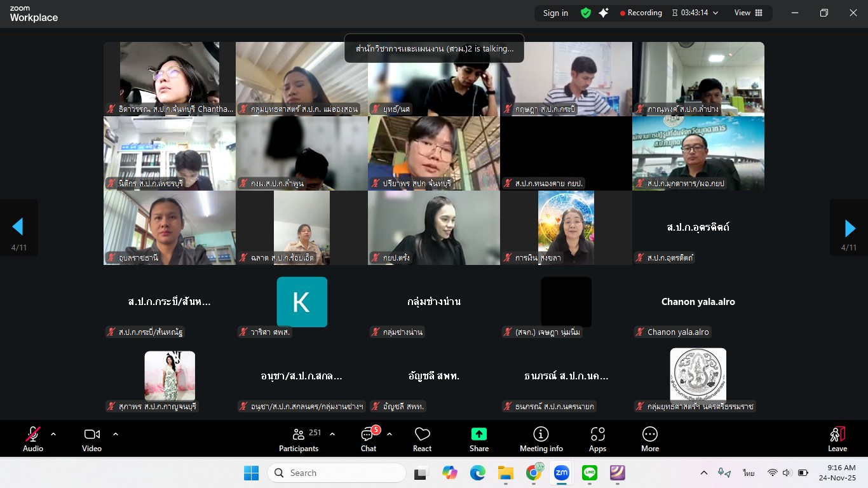Leave the meeting

coord(837,439)
